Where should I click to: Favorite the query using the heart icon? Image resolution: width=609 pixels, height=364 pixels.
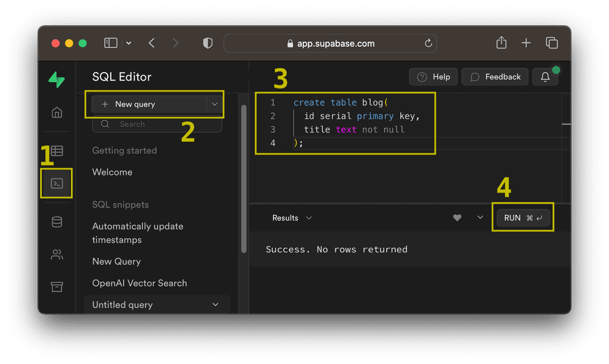coord(457,217)
